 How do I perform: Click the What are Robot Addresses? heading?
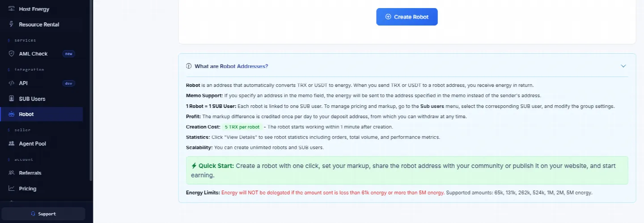click(231, 66)
